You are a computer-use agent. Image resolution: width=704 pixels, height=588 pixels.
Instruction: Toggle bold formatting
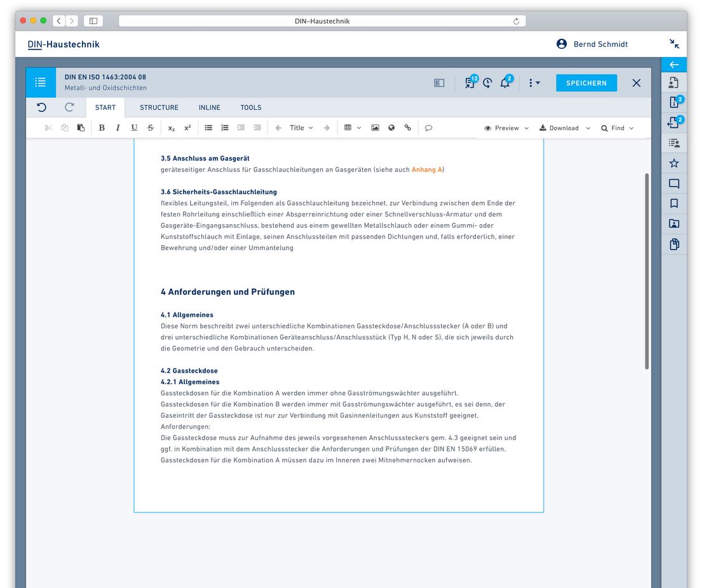[x=102, y=128]
